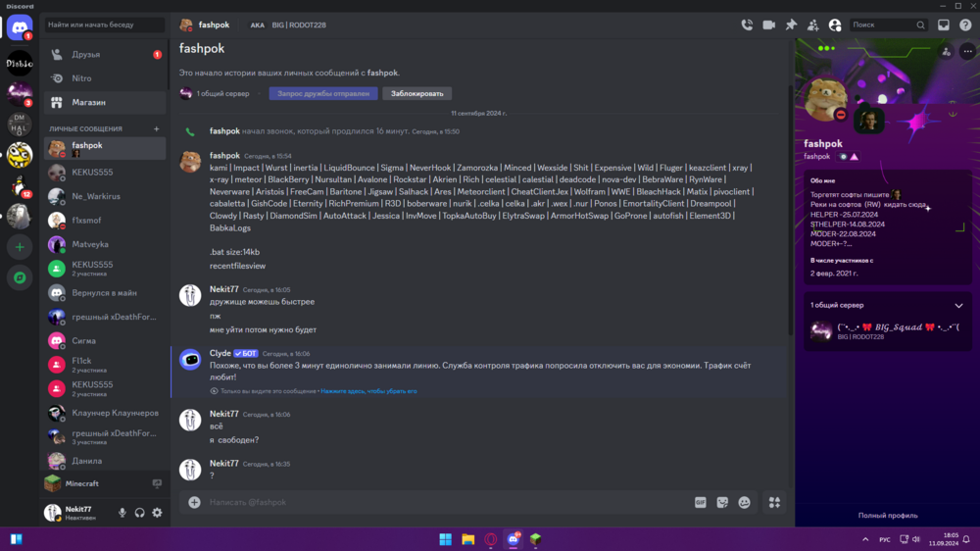Open the Клаунчер Клаунчеров chat
Image resolution: width=980 pixels, height=551 pixels.
[x=105, y=413]
